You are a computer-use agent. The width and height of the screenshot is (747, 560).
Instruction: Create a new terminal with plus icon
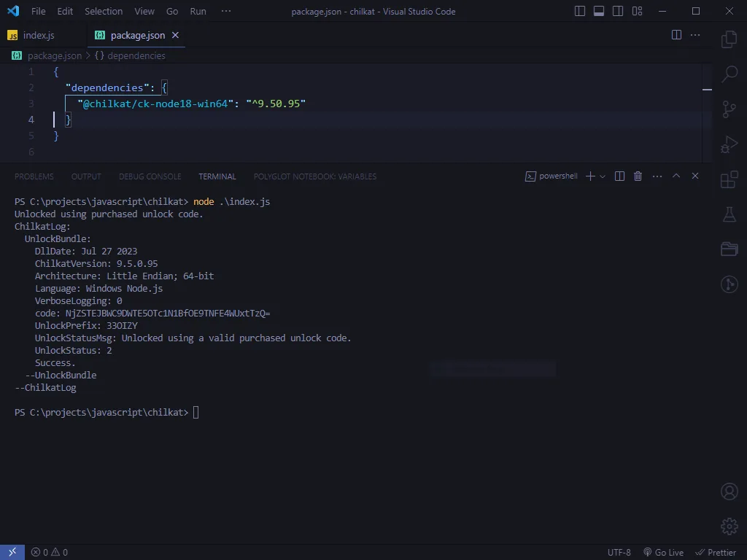pos(590,176)
